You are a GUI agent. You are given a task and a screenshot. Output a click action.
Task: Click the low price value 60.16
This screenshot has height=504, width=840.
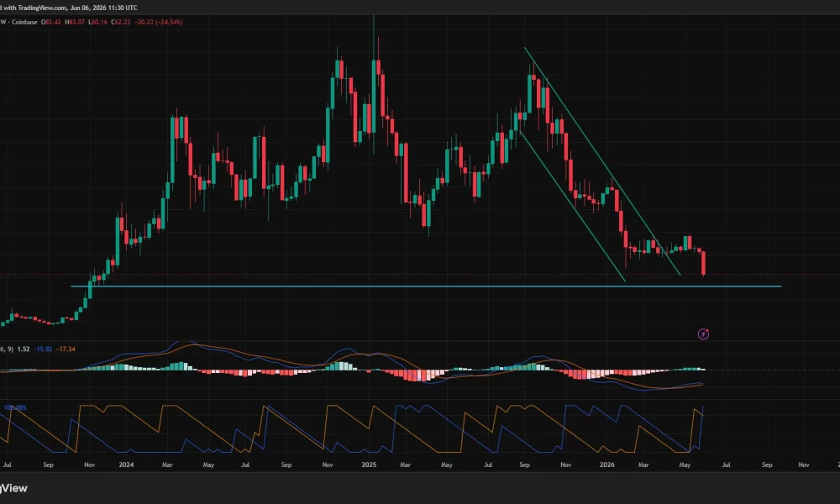99,22
